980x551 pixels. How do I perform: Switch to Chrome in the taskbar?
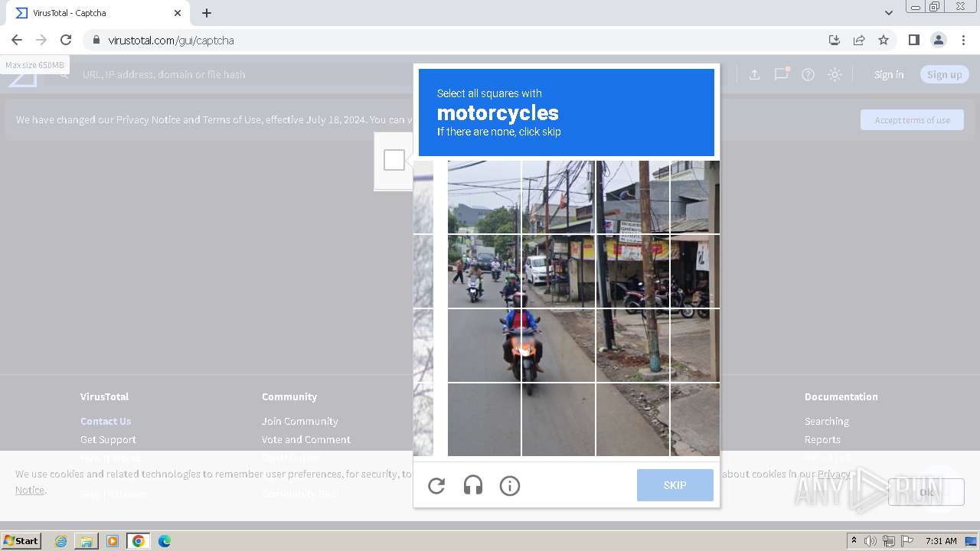(x=139, y=541)
